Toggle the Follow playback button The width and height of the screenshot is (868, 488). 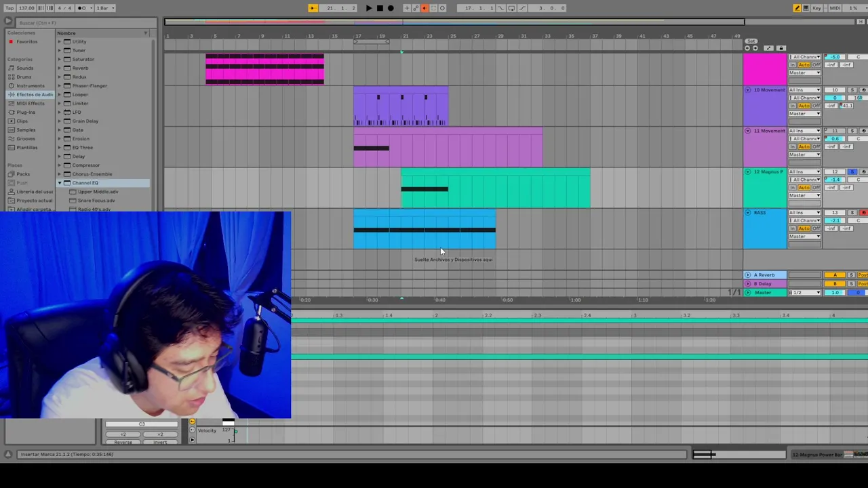313,8
